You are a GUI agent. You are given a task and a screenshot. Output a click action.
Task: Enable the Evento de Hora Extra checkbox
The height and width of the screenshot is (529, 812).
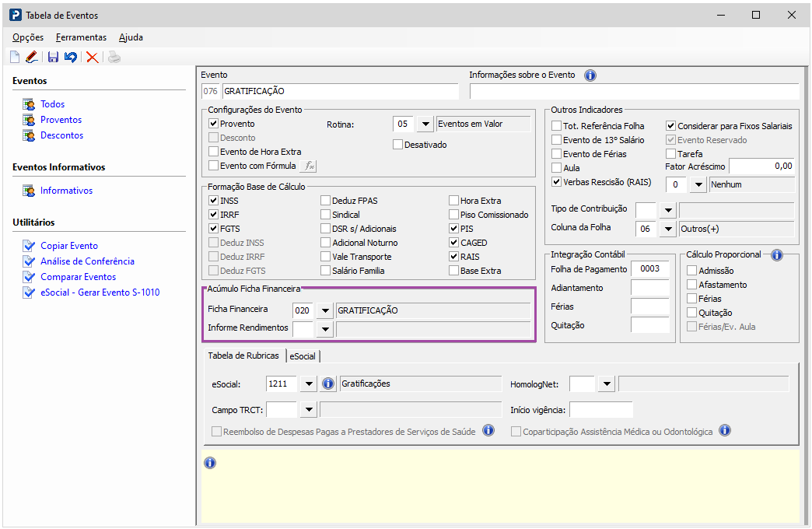213,152
